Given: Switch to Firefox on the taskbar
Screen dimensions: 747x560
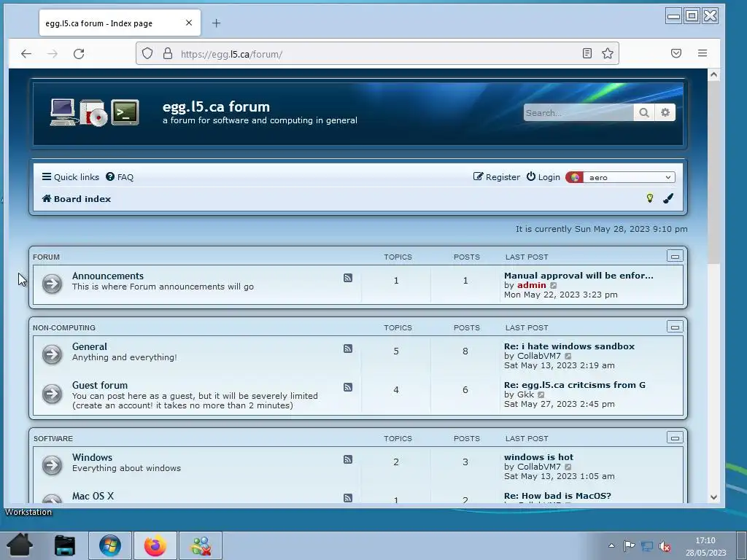Looking at the screenshot, I should [155, 545].
